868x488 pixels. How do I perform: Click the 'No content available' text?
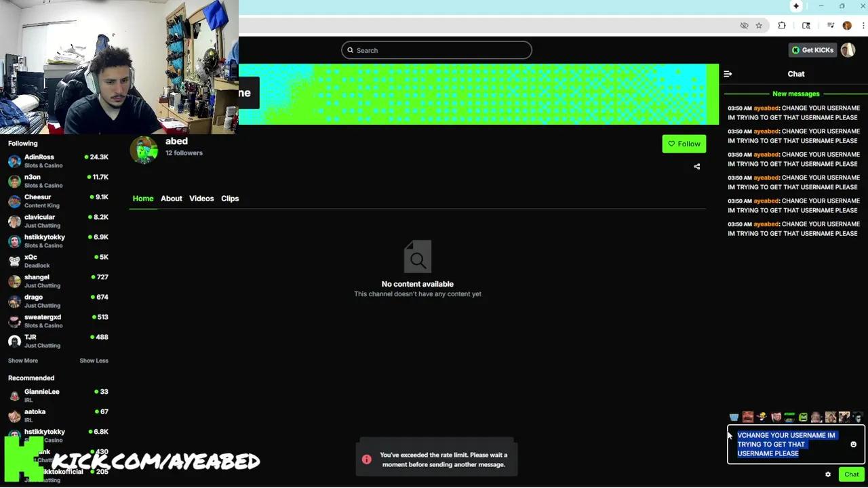[418, 284]
